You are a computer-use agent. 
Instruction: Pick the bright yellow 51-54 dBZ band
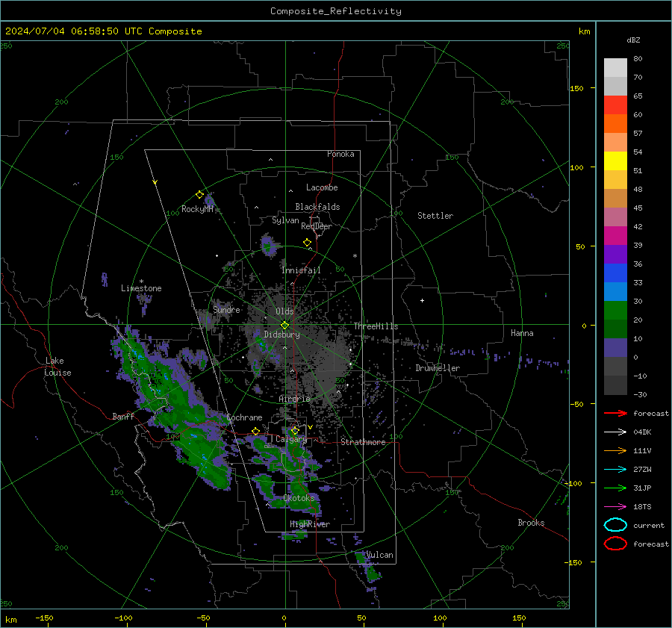(x=615, y=161)
